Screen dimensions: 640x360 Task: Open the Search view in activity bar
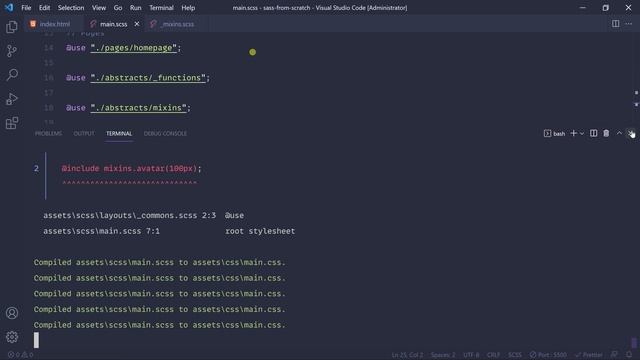click(12, 75)
